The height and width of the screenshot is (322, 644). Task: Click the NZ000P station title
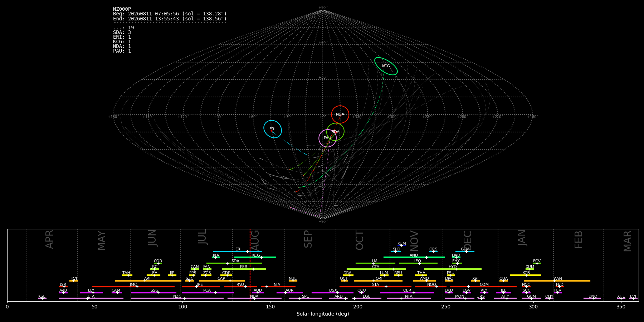coord(122,9)
